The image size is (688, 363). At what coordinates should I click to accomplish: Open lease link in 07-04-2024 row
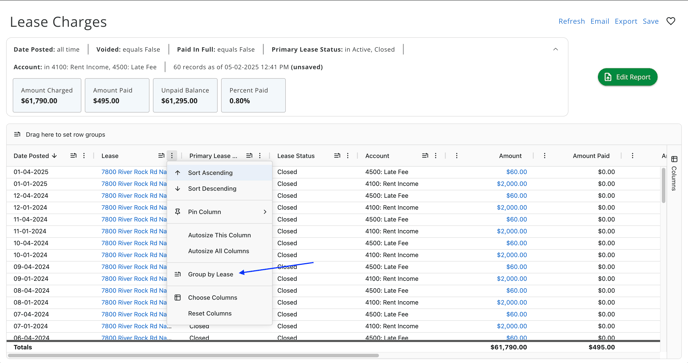[x=134, y=314]
